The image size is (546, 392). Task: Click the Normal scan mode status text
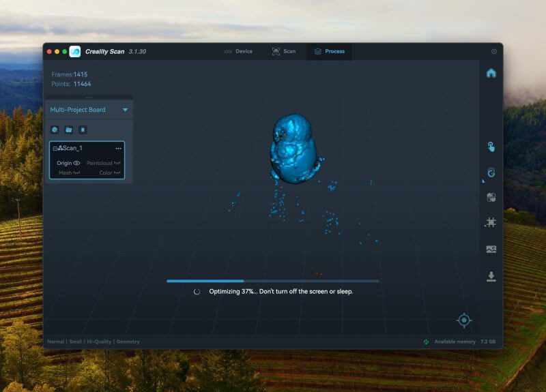(x=56, y=342)
